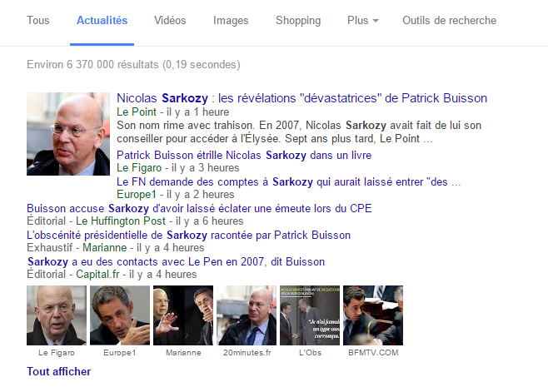Click the Europe1 thumbnail image
Viewport: 548px width, 392px height.
tap(120, 315)
